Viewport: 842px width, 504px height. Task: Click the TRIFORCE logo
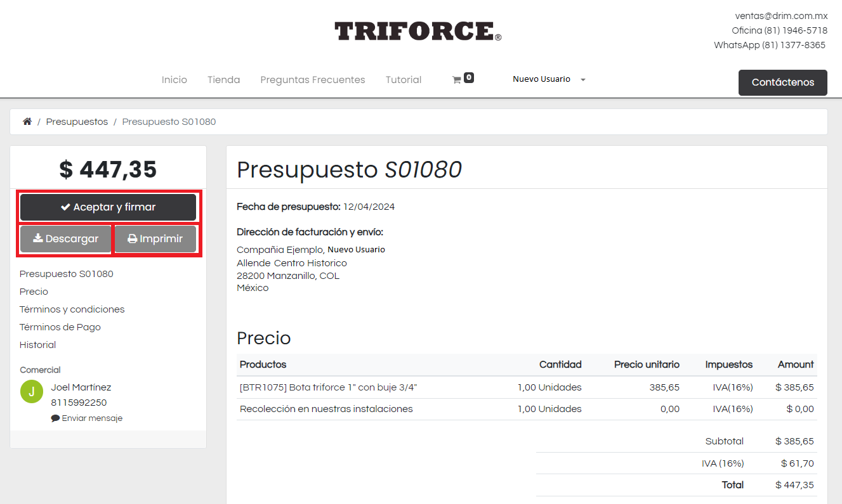pos(418,31)
